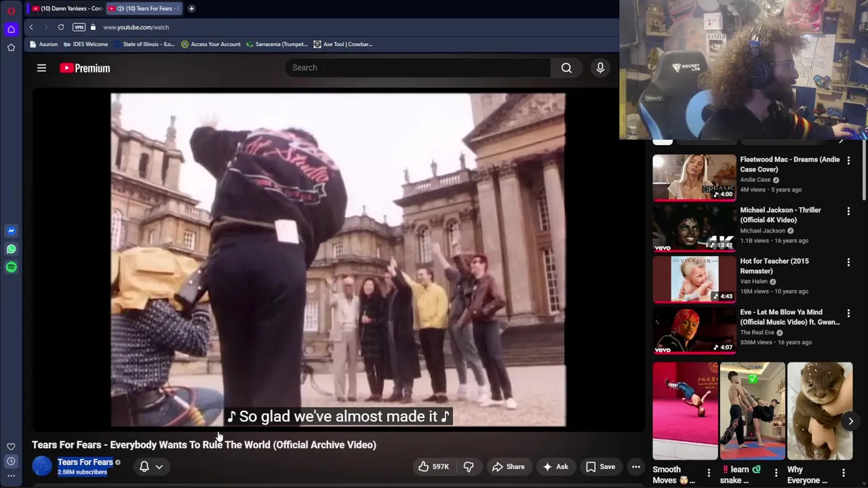This screenshot has height=488, width=868.
Task: Open Messenger from the Opera sidebar
Action: pos(11,231)
